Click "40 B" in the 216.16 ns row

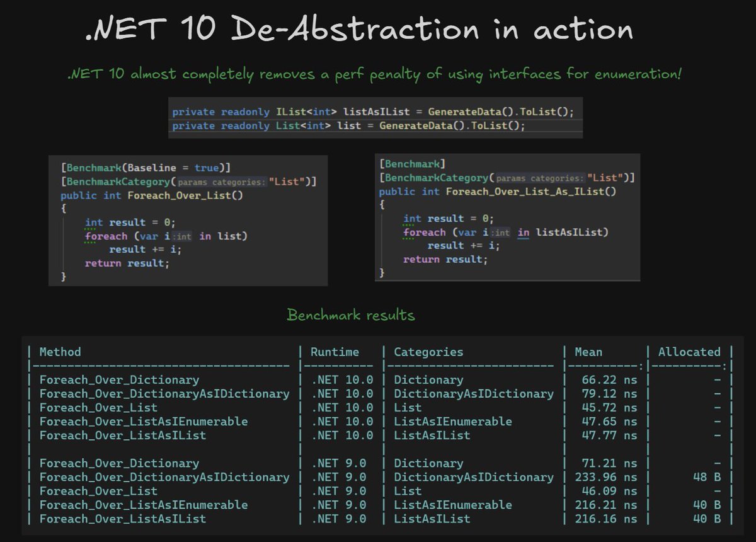click(x=707, y=519)
